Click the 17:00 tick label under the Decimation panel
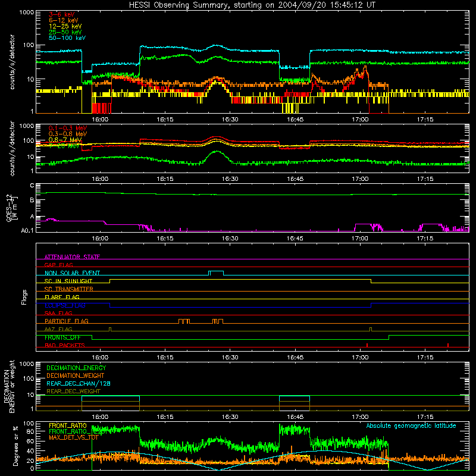This screenshot has height=476, width=476. click(360, 417)
